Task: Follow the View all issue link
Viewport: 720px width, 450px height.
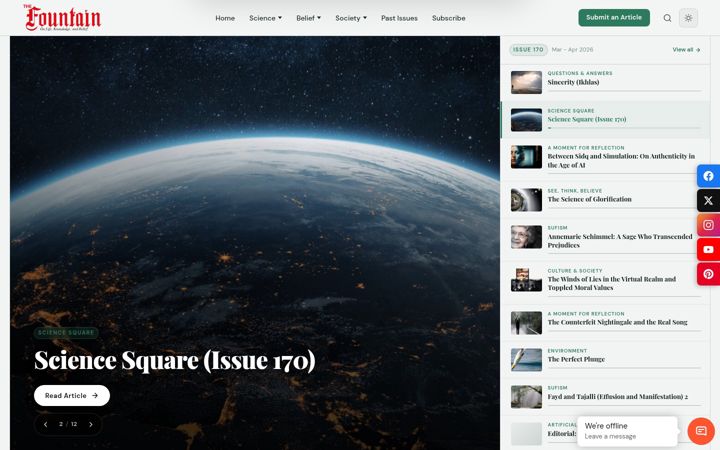Action: pyautogui.click(x=686, y=50)
